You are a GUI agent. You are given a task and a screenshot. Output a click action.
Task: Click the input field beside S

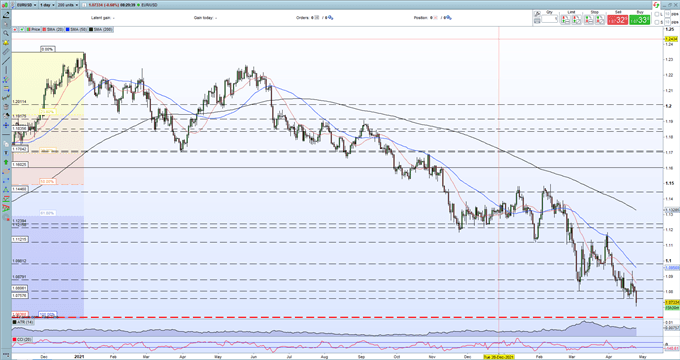[667, 22]
